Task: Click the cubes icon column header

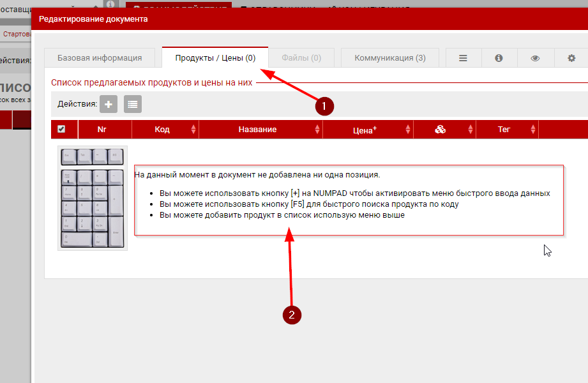Action: (440, 130)
